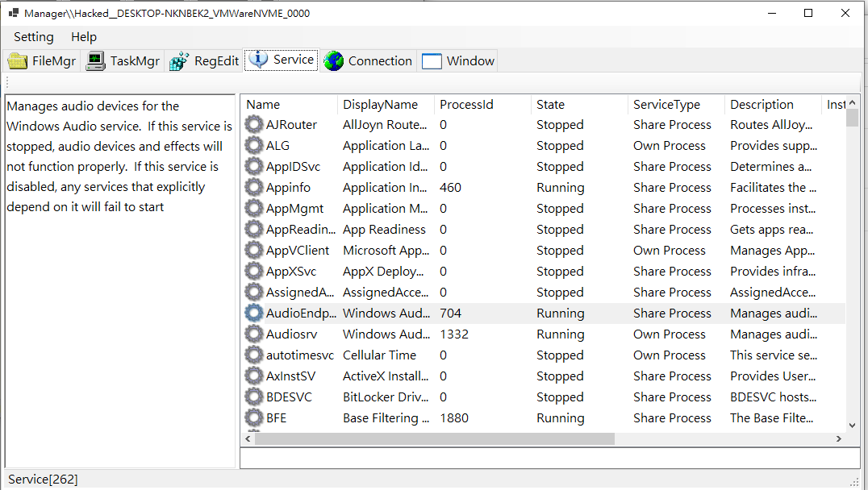Click the 'Cellular Time' display name
Viewport: 868px width, 490px height.
pos(379,355)
